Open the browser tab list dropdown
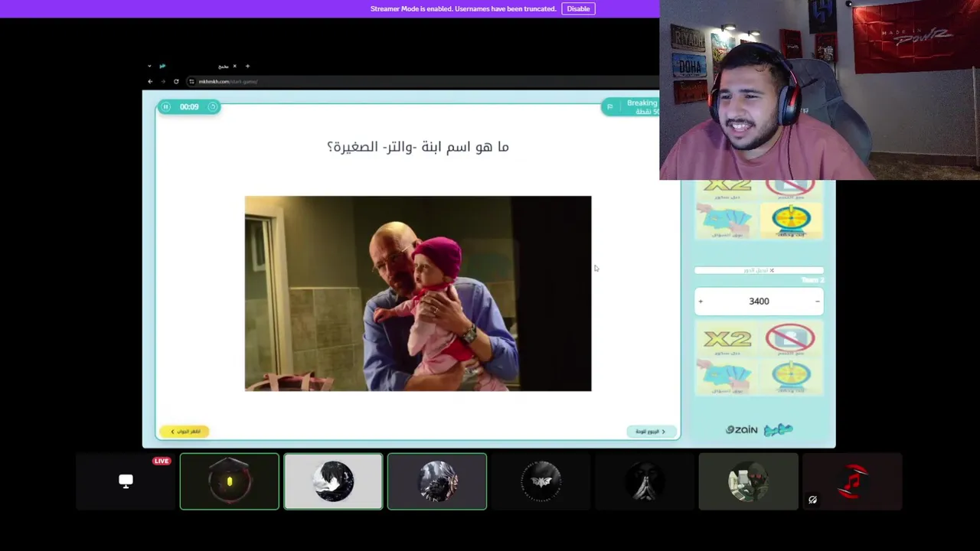This screenshot has height=551, width=980. tap(149, 66)
